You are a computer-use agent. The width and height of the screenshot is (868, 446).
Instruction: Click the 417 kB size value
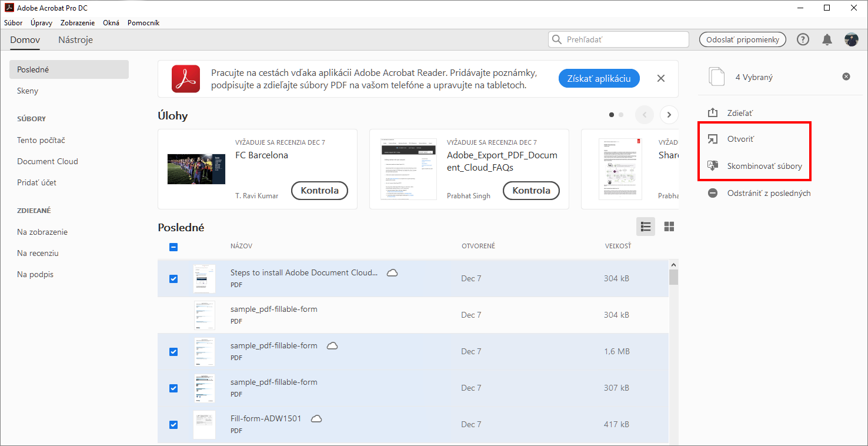616,424
